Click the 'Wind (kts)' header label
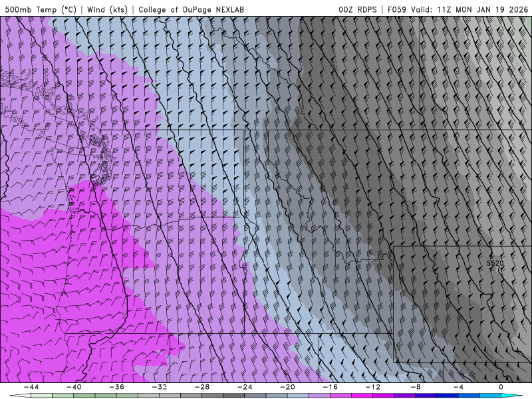Screen dimensions: 532x399 107,9
